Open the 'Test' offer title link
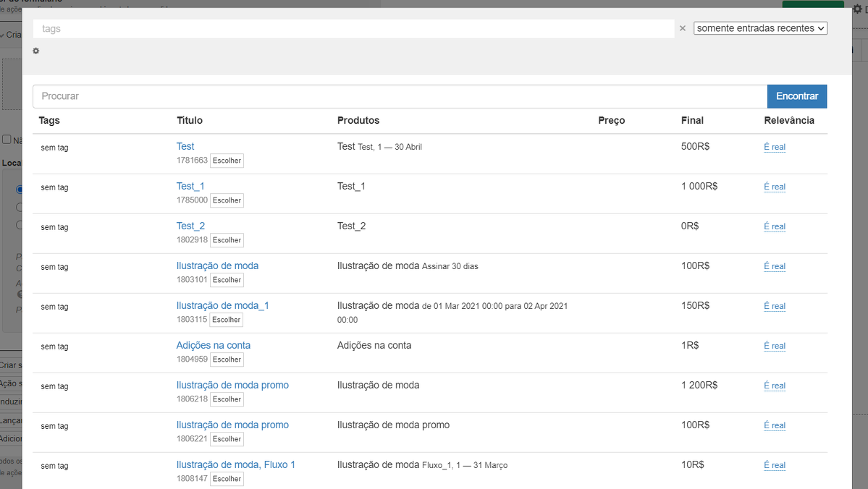The image size is (868, 489). click(x=185, y=146)
